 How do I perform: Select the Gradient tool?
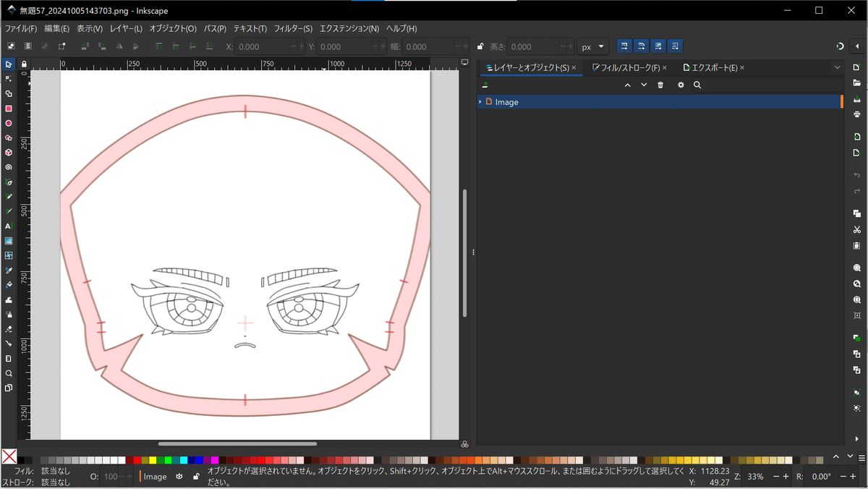(9, 241)
